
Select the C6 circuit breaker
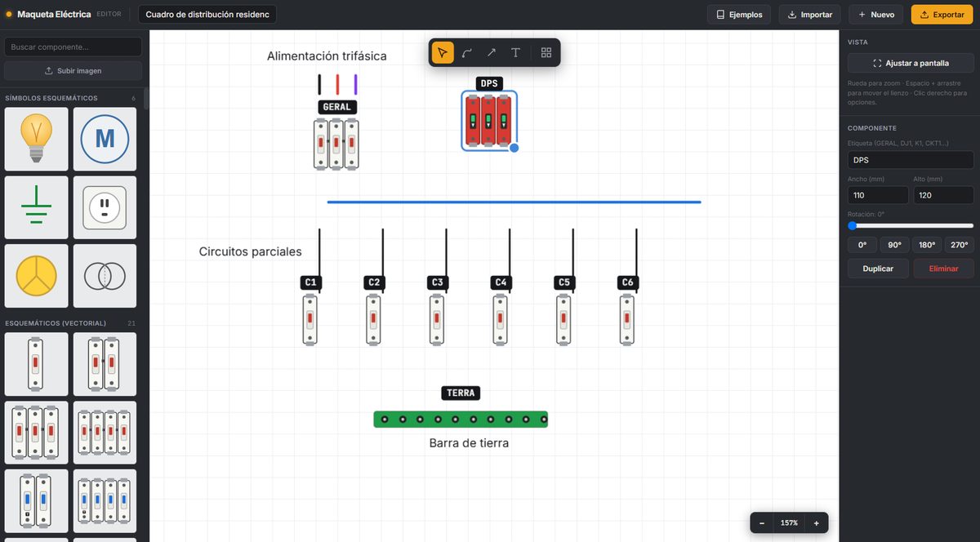[627, 319]
